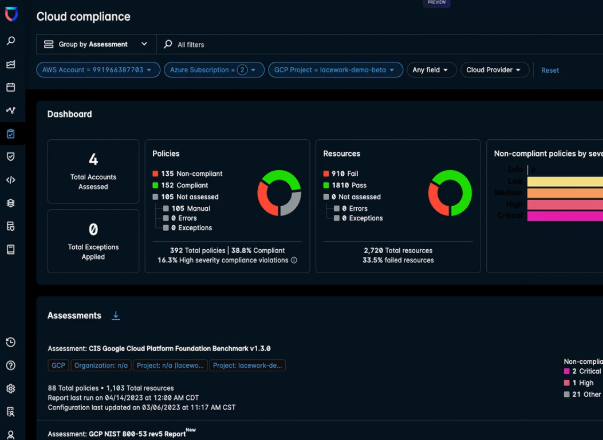Open search from the left sidebar
This screenshot has height=440, width=603.
click(11, 41)
